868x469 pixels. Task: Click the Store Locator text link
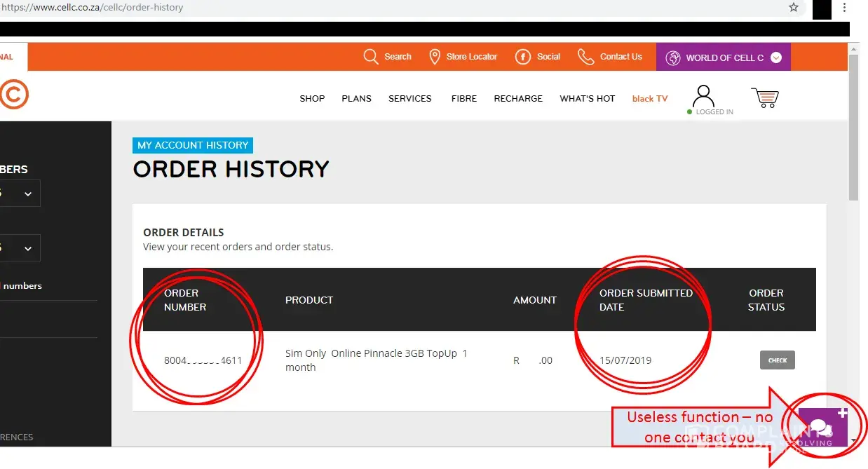(472, 57)
